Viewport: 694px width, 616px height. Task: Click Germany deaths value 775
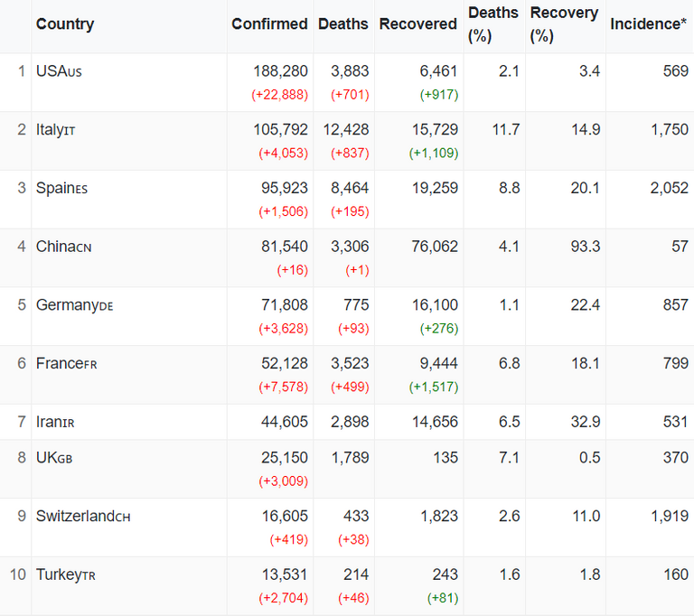[356, 305]
